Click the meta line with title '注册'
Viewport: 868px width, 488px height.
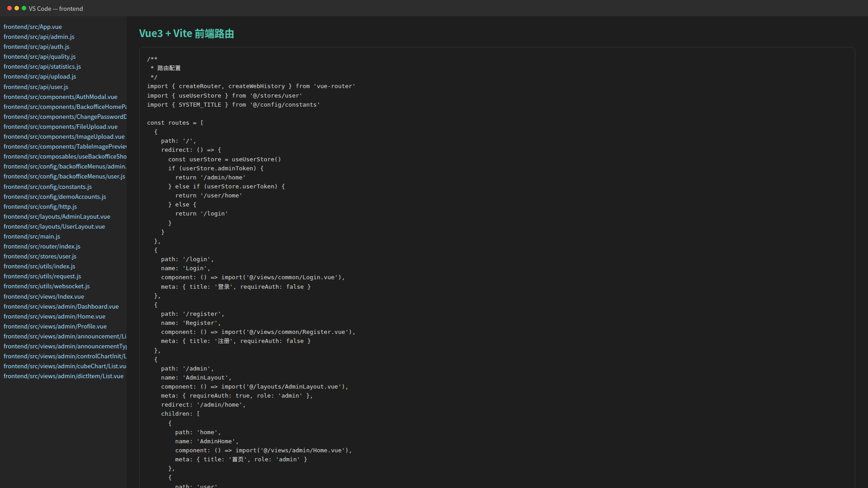(x=236, y=341)
